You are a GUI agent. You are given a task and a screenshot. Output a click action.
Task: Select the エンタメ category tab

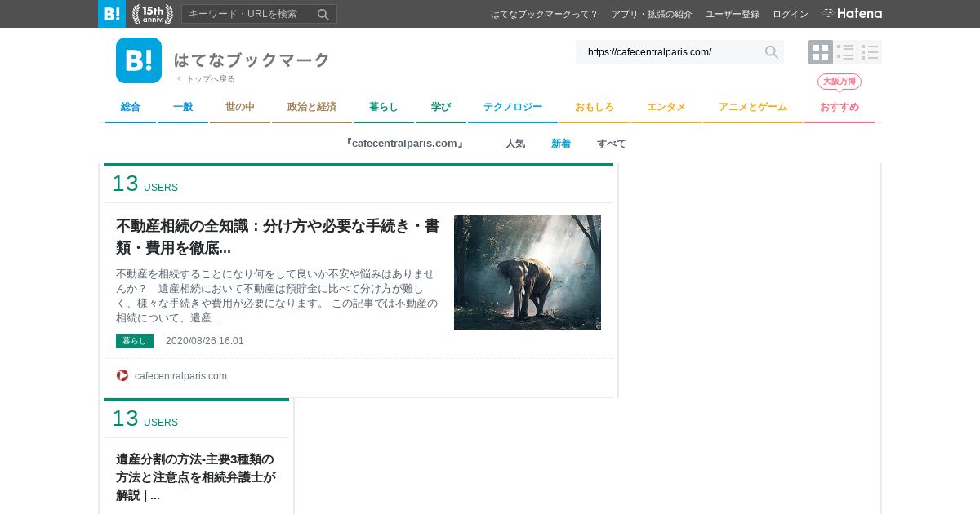666,107
